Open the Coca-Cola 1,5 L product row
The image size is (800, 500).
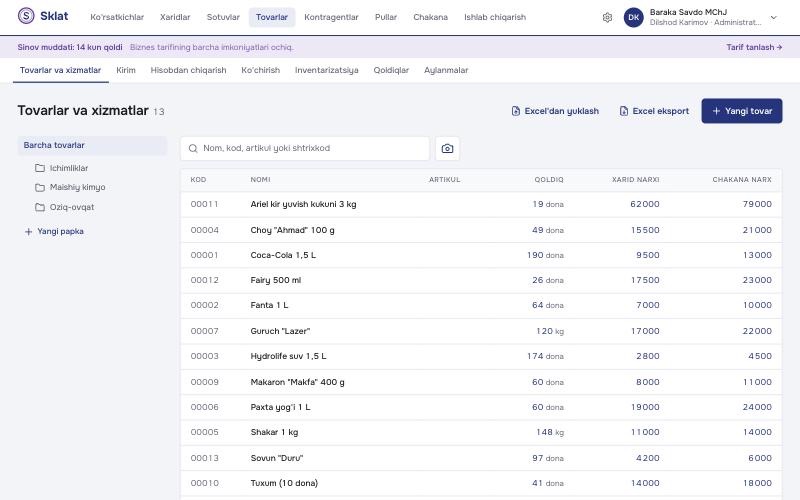tap(481, 255)
